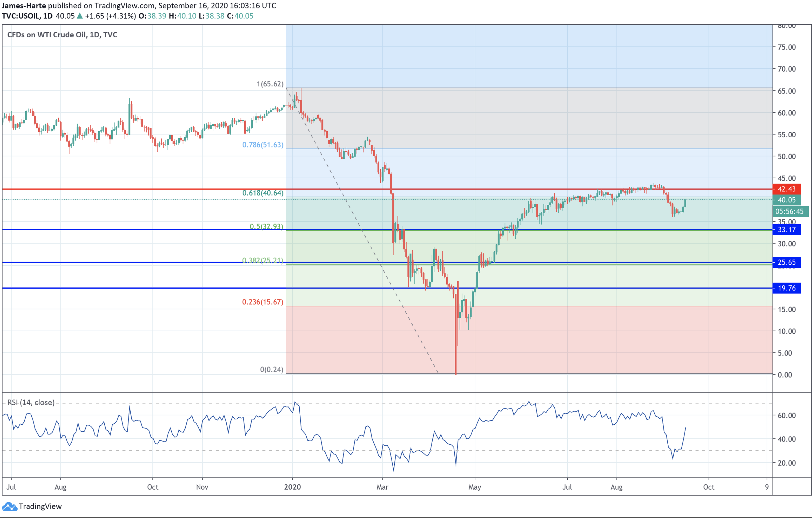Click the TradingView text at bottom left
This screenshot has width=812, height=518.
pos(40,506)
